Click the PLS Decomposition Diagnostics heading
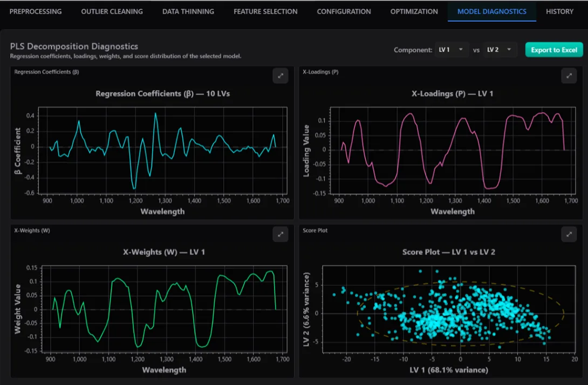 point(74,46)
